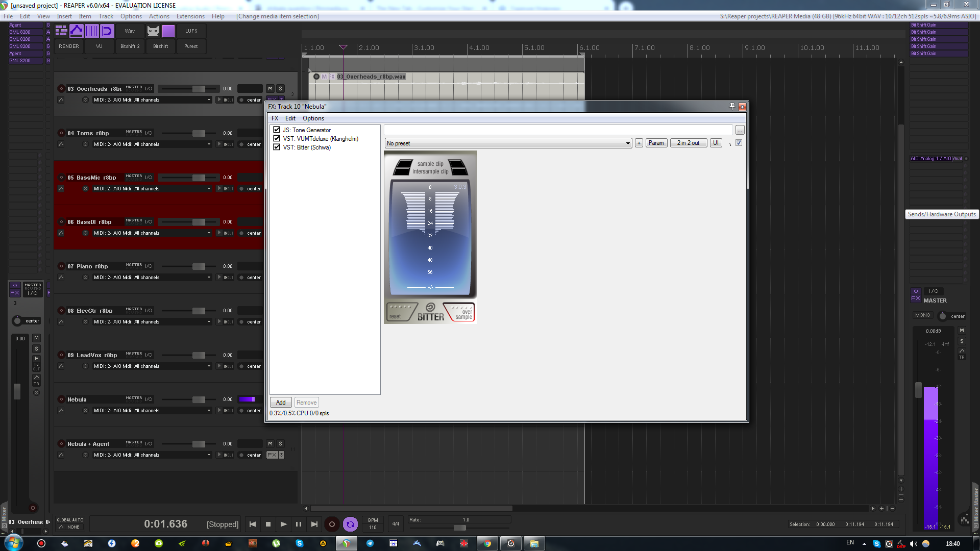
Task: Click track item mute icon on Overheads clip
Action: [x=324, y=77]
